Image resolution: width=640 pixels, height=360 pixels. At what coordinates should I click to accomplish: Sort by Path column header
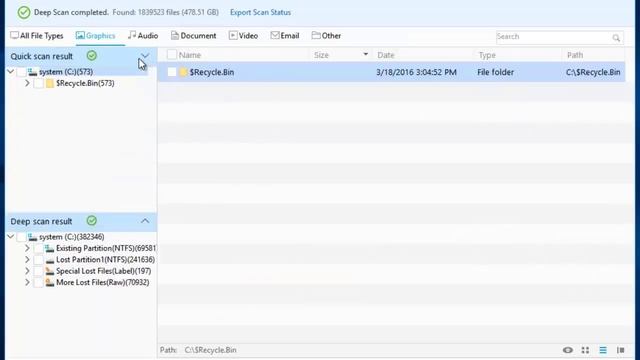575,55
